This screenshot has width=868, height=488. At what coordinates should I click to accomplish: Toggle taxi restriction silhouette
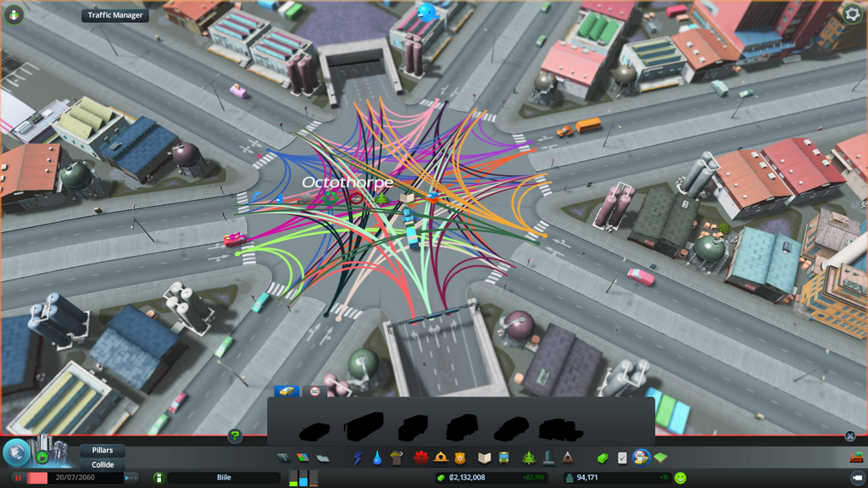pos(511,430)
